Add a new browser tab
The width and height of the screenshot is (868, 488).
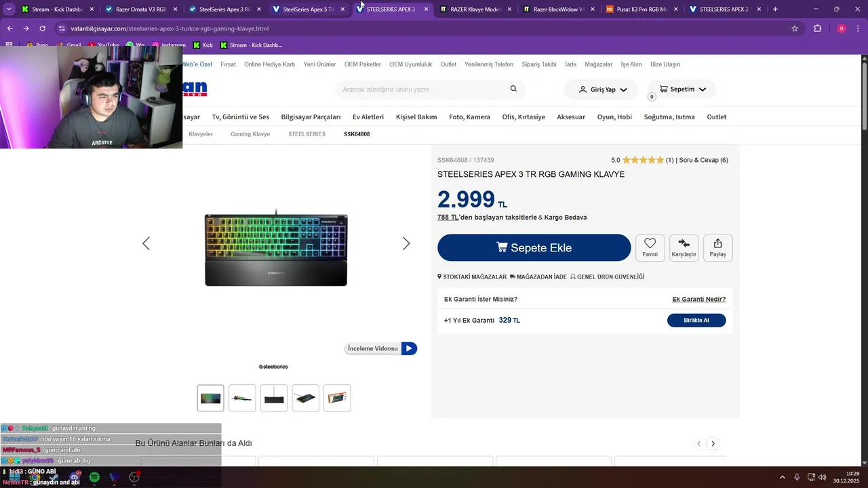pyautogui.click(x=775, y=9)
